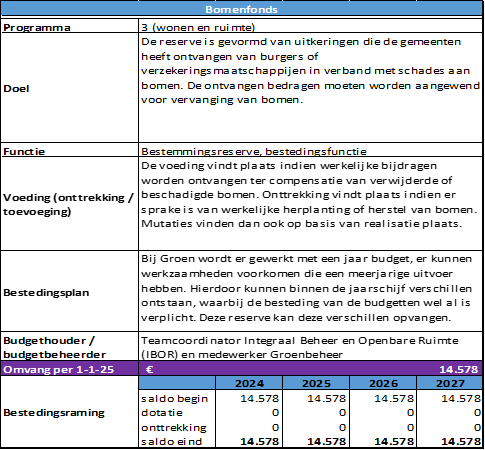Click the paragraph starting 'Bij Groen wordt er gewerkt'
This screenshot has height=450, width=485.
click(x=307, y=288)
